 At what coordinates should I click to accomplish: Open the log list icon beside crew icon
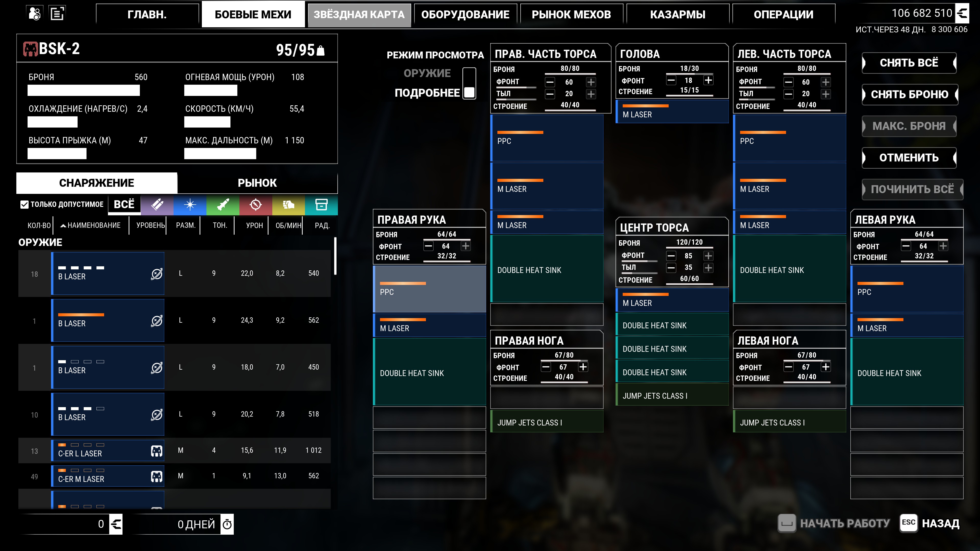click(57, 14)
